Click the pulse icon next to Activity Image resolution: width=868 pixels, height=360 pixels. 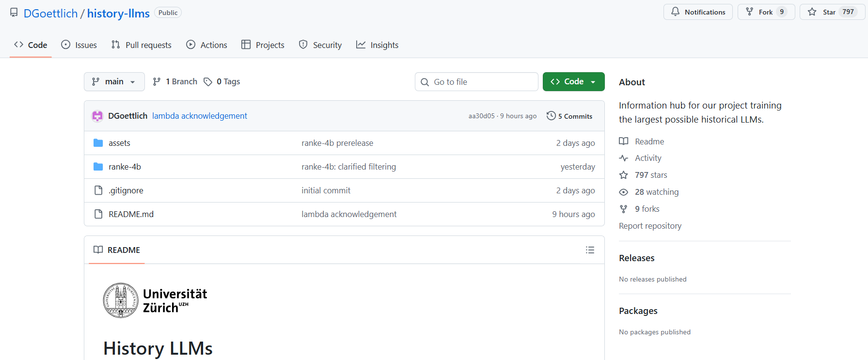point(624,158)
